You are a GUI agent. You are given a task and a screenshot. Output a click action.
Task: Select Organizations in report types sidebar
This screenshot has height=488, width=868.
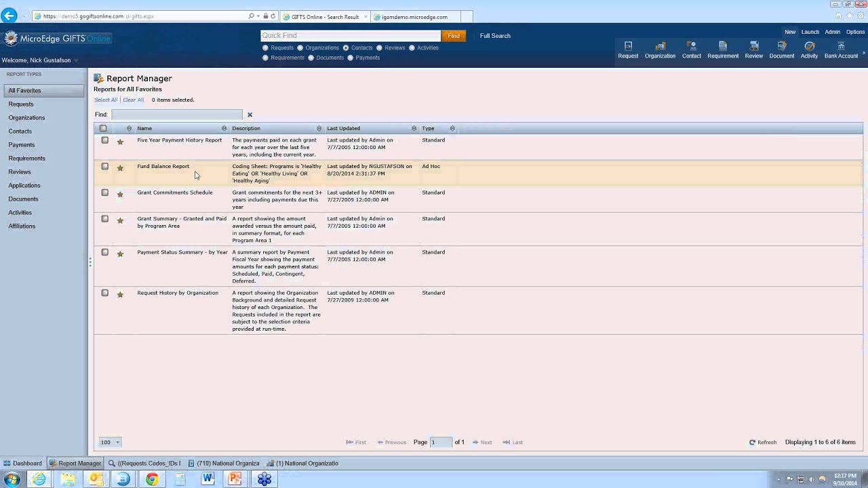tap(26, 117)
